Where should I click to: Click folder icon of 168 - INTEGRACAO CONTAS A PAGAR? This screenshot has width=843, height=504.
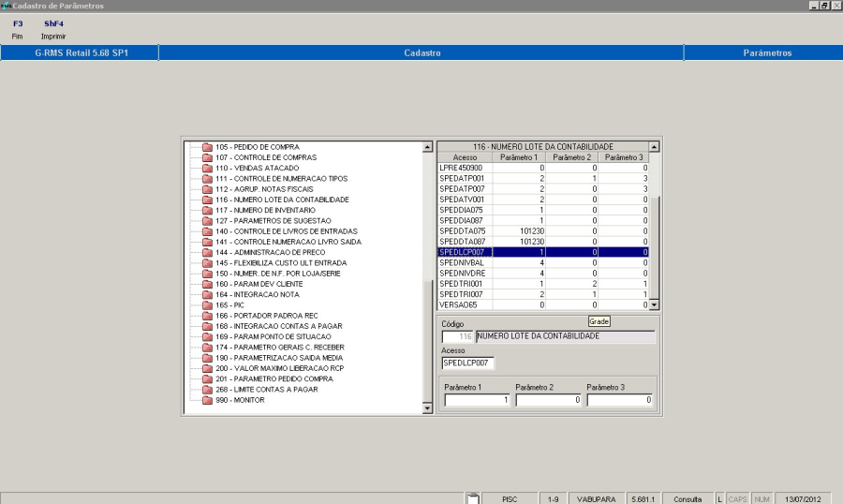point(208,327)
